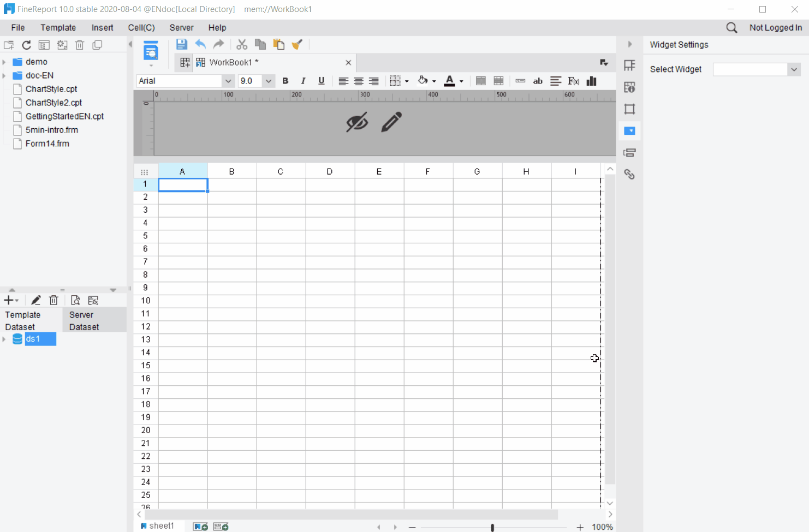The height and width of the screenshot is (532, 809).
Task: Expand the ds1 dataset tree item
Action: 4,339
